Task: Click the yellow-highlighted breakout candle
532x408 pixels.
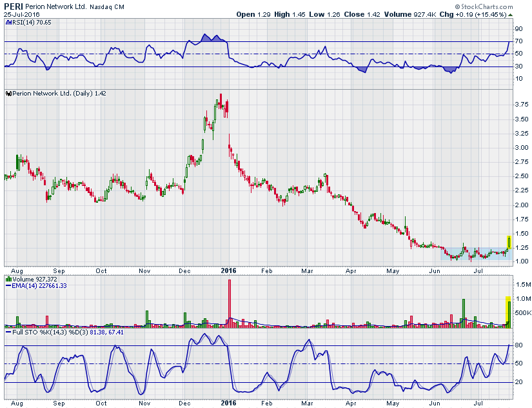Action: 509,242
